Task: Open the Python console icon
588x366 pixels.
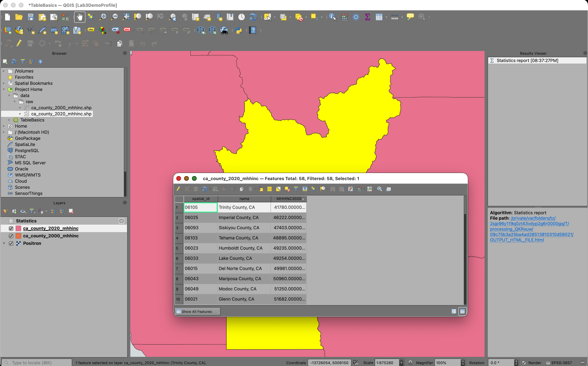Action: (239, 30)
